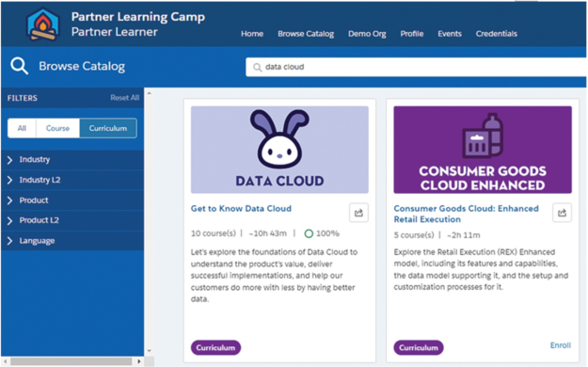Click the search icon inside the search field
The image size is (588, 367).
pyautogui.click(x=257, y=67)
